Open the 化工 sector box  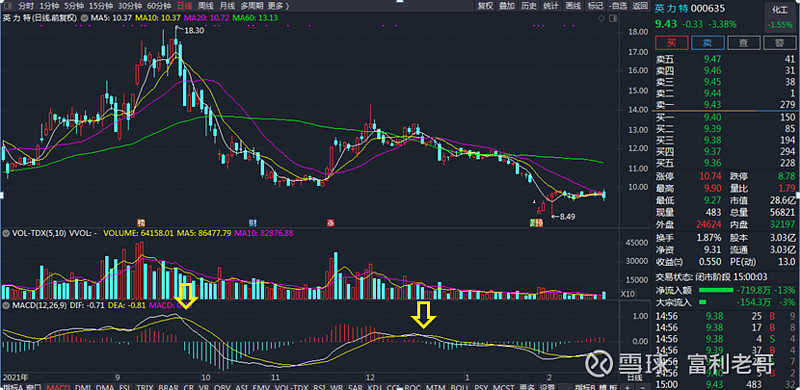click(x=780, y=10)
